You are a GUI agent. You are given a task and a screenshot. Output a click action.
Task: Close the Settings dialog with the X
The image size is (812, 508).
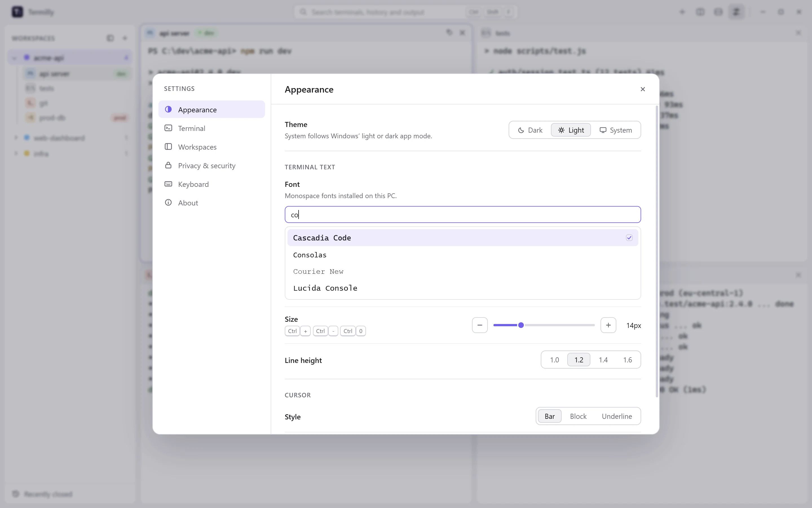tap(643, 89)
